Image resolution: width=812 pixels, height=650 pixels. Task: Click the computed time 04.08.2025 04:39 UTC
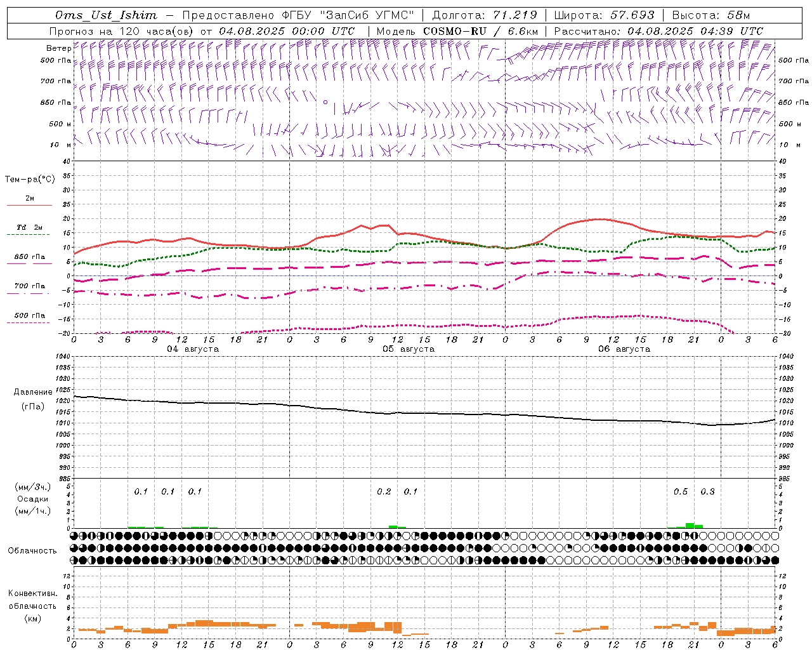[695, 31]
